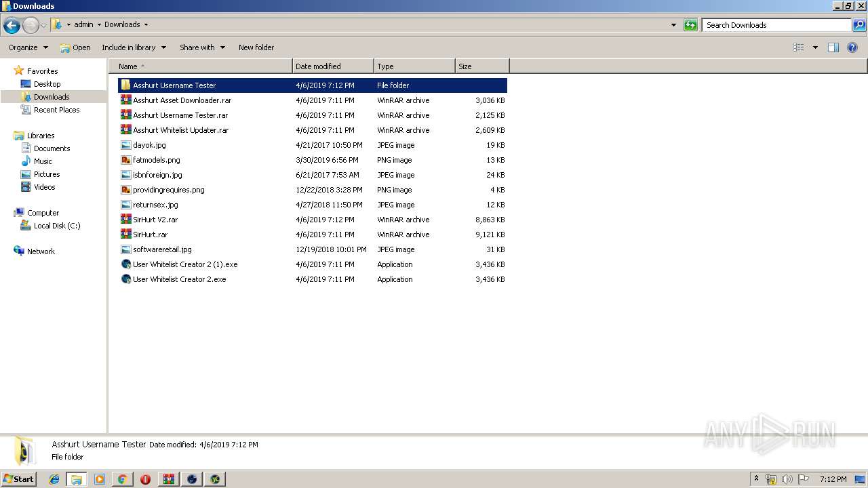868x488 pixels.
Task: Select the SirHurt V2.rar archive icon
Action: pyautogui.click(x=125, y=220)
